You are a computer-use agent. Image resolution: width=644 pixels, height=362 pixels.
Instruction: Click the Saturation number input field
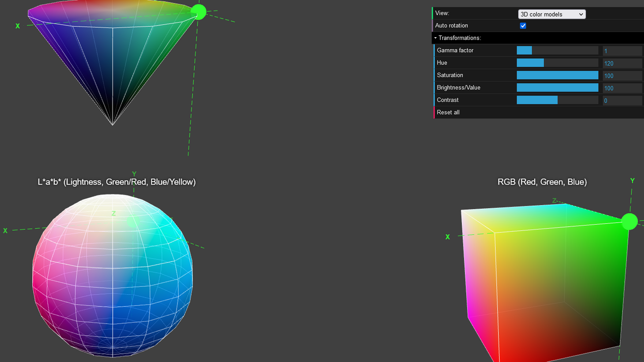[622, 75]
